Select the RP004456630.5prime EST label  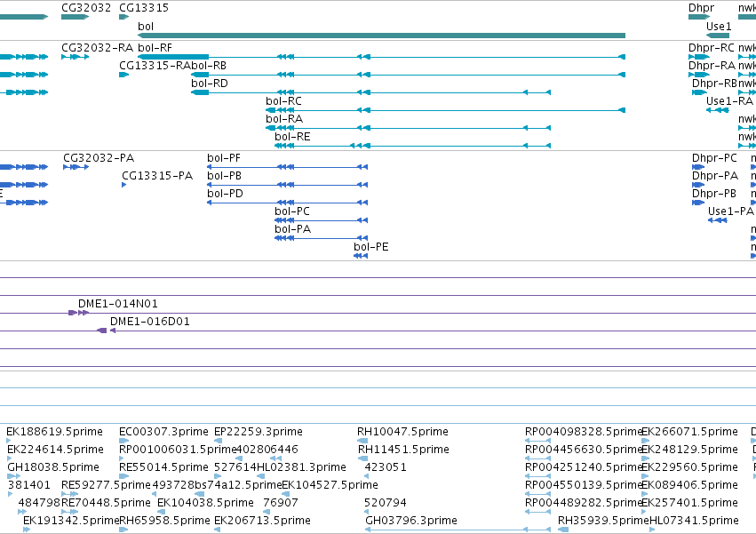(x=583, y=450)
